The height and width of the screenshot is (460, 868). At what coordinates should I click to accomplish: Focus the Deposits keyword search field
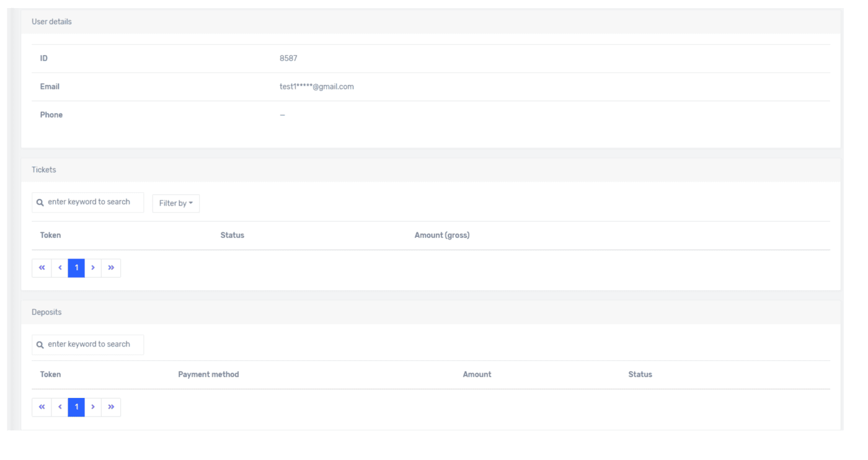click(93, 345)
